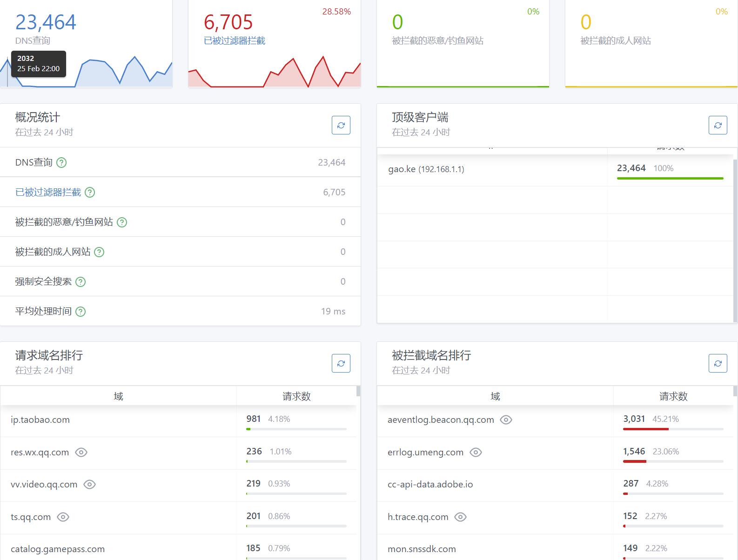
Task: Show help tooltip for 强制安全搜索
Action: (x=81, y=282)
